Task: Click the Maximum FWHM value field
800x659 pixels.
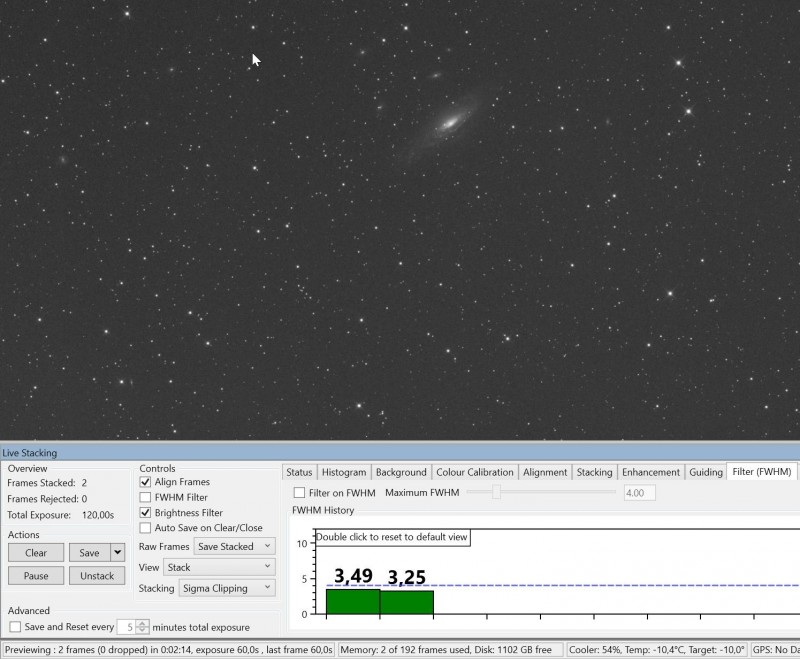Action: pos(639,493)
